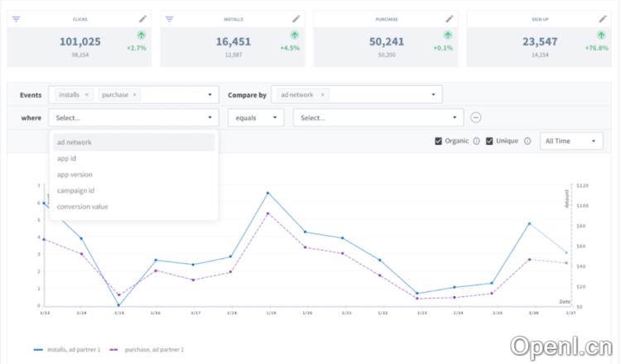Select 'app id' from the dropdown list
Screen dimensions: 621x364
[x=66, y=158]
